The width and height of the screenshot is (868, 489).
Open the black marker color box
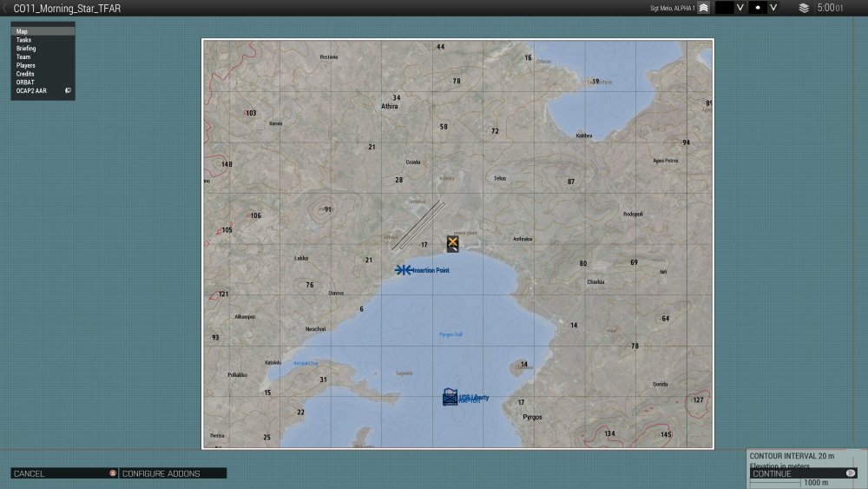pos(724,8)
